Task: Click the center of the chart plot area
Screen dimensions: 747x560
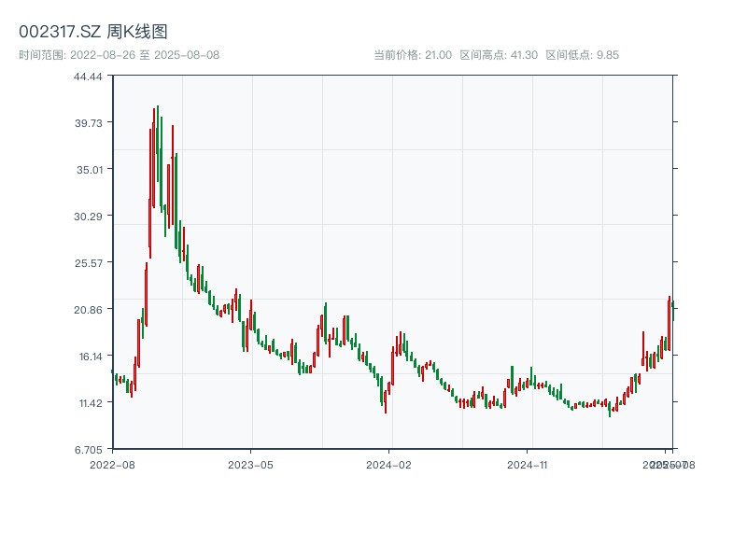Action: pos(392,263)
